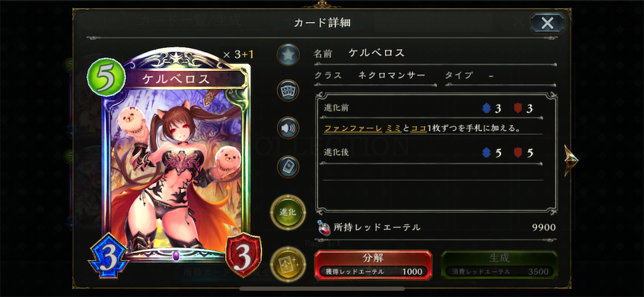Tap the gold sparkling card icon
This screenshot has width=644, height=297.
(288, 264)
